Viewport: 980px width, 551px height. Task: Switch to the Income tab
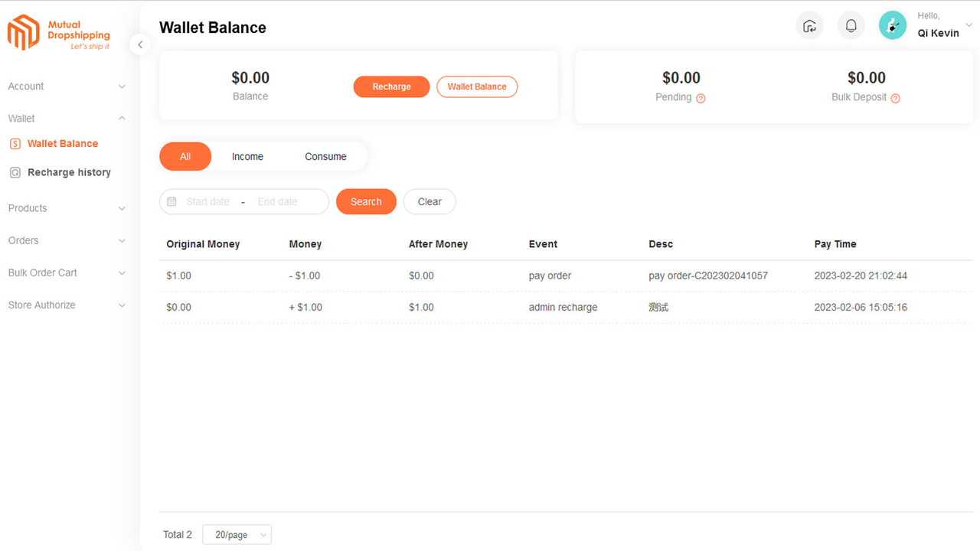pos(247,155)
